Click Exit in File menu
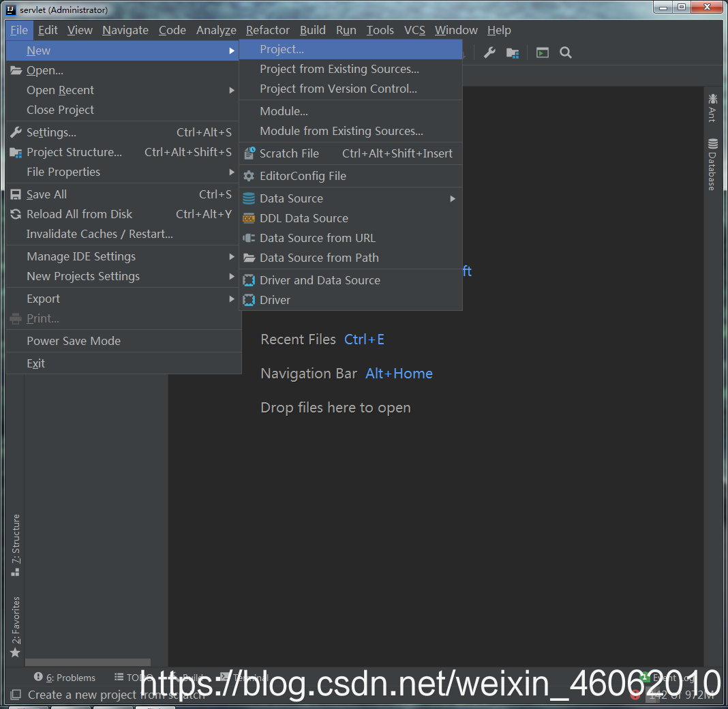This screenshot has width=728, height=709. [122, 363]
